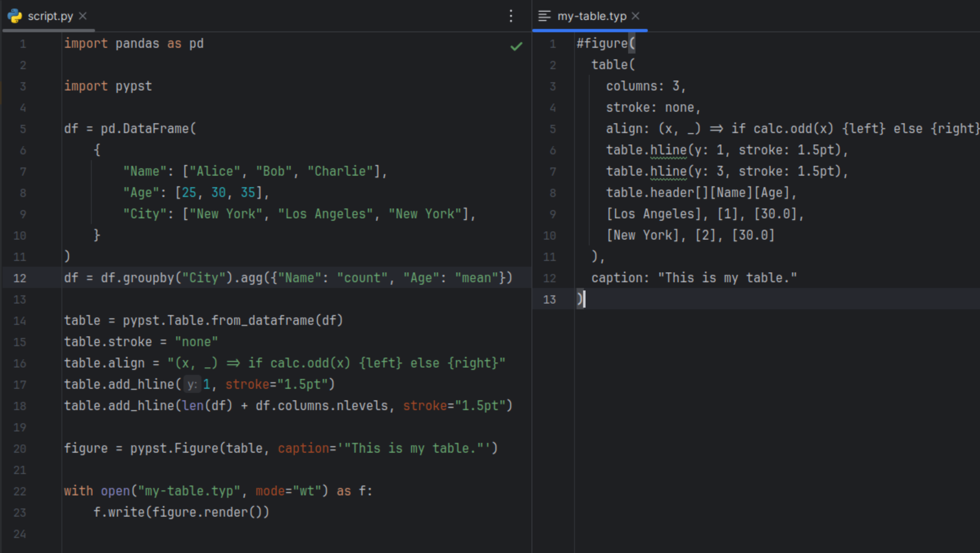Click 'import pandas as pd' line
The height and width of the screenshot is (553, 980).
134,43
